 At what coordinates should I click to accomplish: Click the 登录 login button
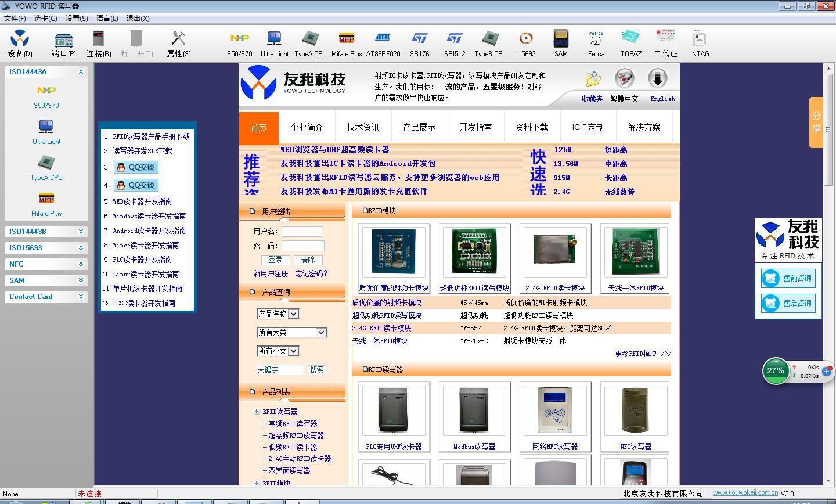click(x=276, y=260)
